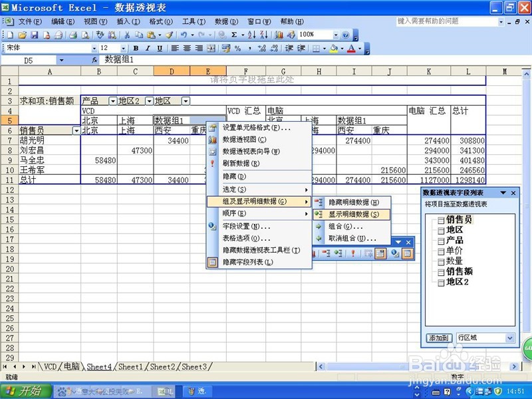Align text left in the formatting toolbar
Image resolution: width=532 pixels, height=399 pixels.
click(x=175, y=49)
